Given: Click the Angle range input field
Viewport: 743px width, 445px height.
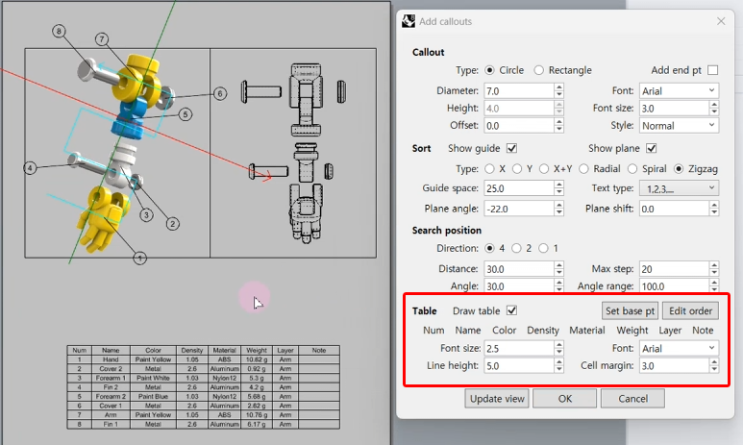Looking at the screenshot, I should (x=674, y=286).
